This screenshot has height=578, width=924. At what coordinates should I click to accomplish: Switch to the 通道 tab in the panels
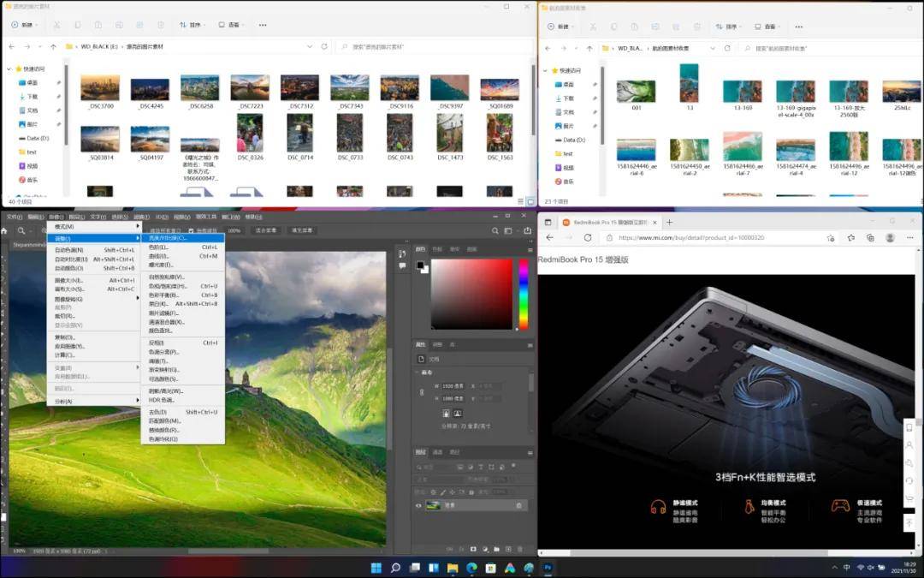pos(437,452)
